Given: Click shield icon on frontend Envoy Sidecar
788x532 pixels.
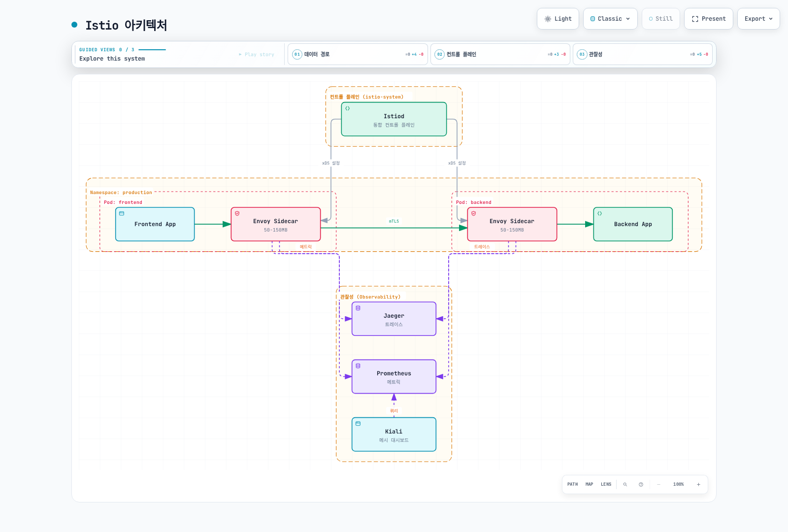Looking at the screenshot, I should 237,213.
